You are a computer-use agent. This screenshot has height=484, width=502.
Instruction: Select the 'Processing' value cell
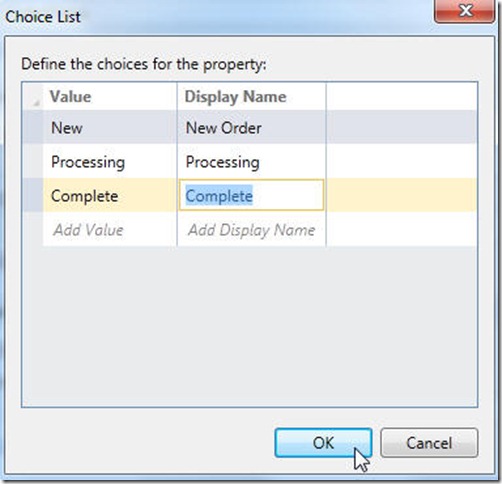point(110,161)
